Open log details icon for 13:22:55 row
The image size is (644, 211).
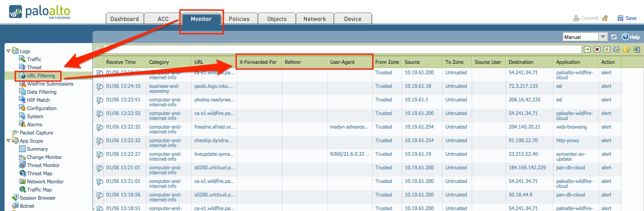coord(99,113)
